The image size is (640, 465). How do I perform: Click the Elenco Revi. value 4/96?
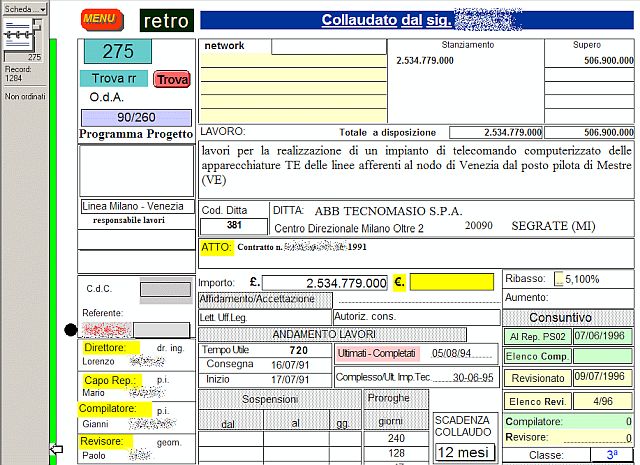603,401
